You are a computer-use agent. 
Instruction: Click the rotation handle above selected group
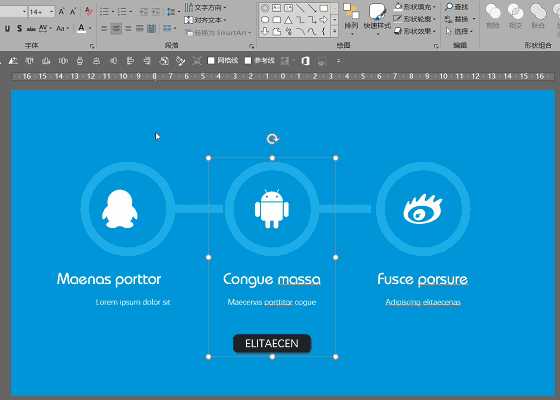coord(272,139)
